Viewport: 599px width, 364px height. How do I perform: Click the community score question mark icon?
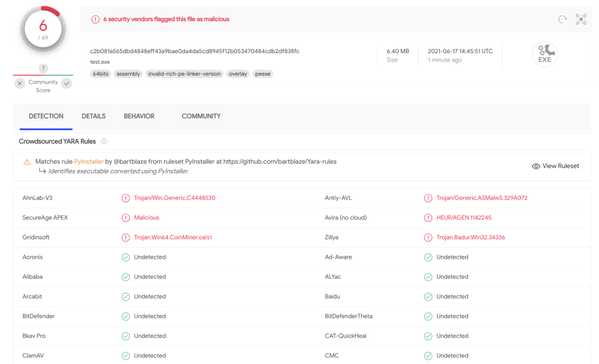click(43, 68)
